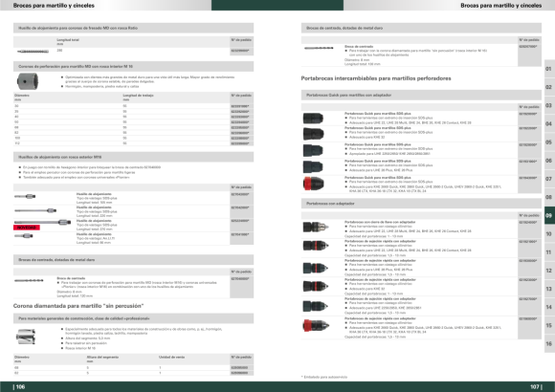555x392 pixels.
Task: Click the dark green header bar at top
Action: (277, 5)
